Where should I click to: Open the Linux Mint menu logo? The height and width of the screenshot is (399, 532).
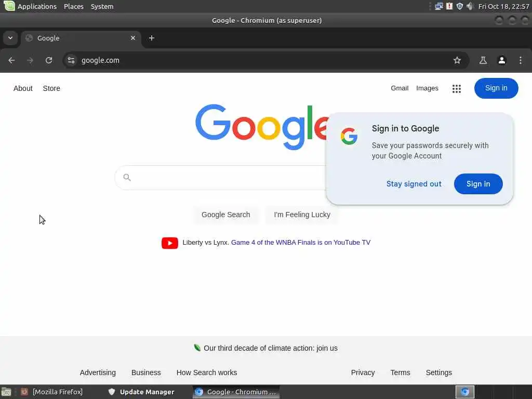click(9, 6)
